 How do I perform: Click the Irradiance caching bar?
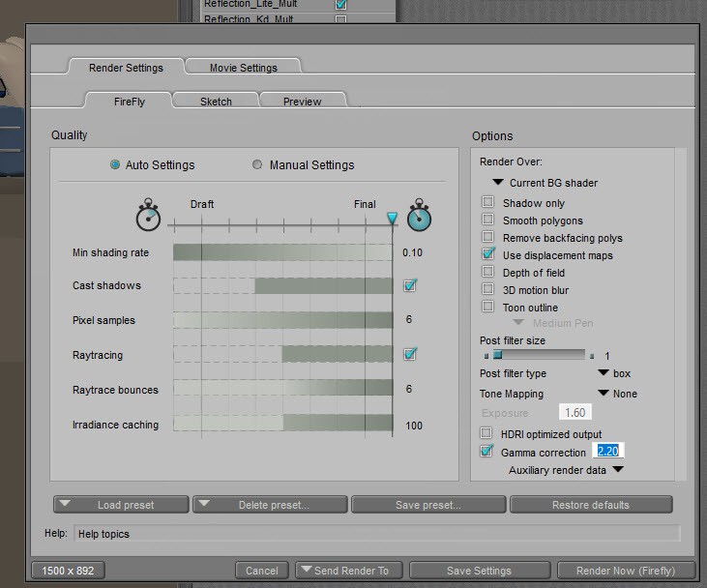(x=282, y=423)
